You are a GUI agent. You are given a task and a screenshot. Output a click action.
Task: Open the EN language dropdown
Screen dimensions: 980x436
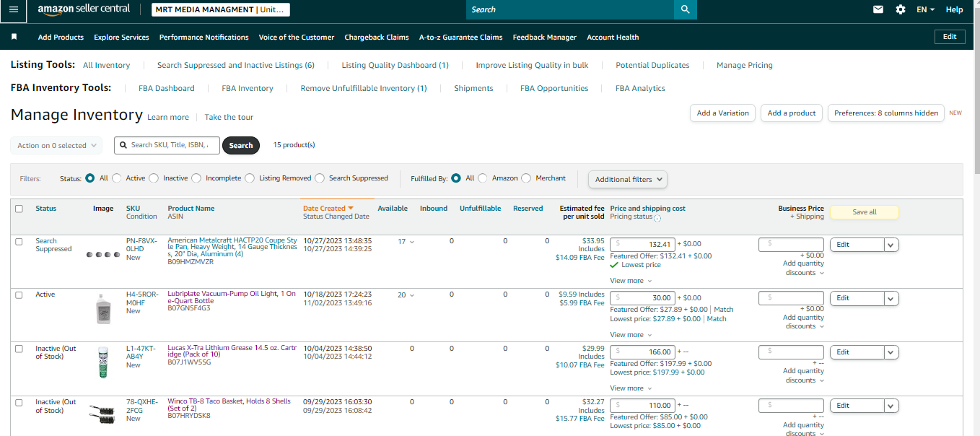tap(925, 9)
